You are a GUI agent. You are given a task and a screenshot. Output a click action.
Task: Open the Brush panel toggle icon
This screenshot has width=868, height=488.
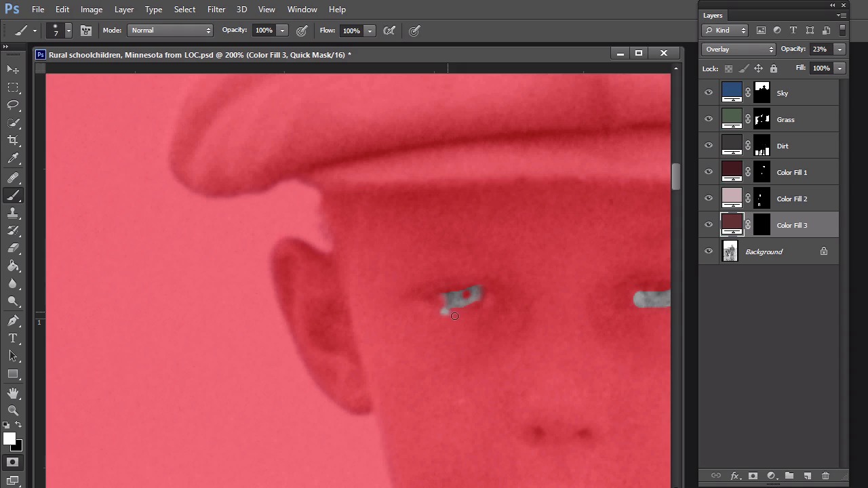86,30
